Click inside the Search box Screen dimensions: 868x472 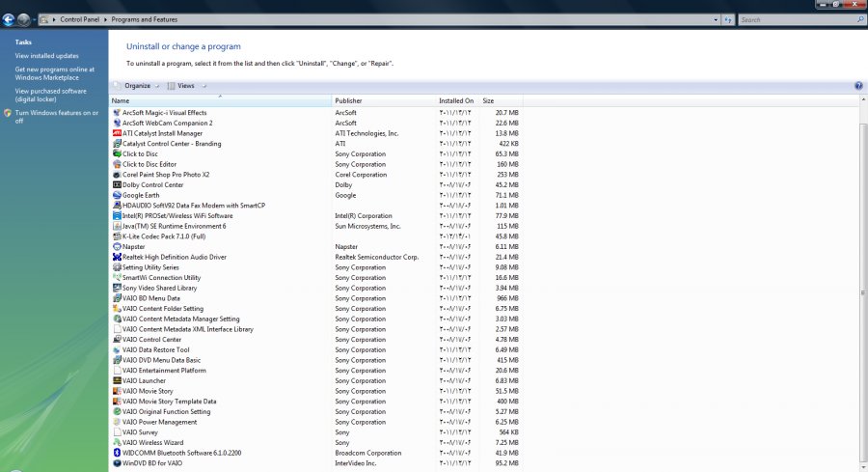(x=798, y=20)
